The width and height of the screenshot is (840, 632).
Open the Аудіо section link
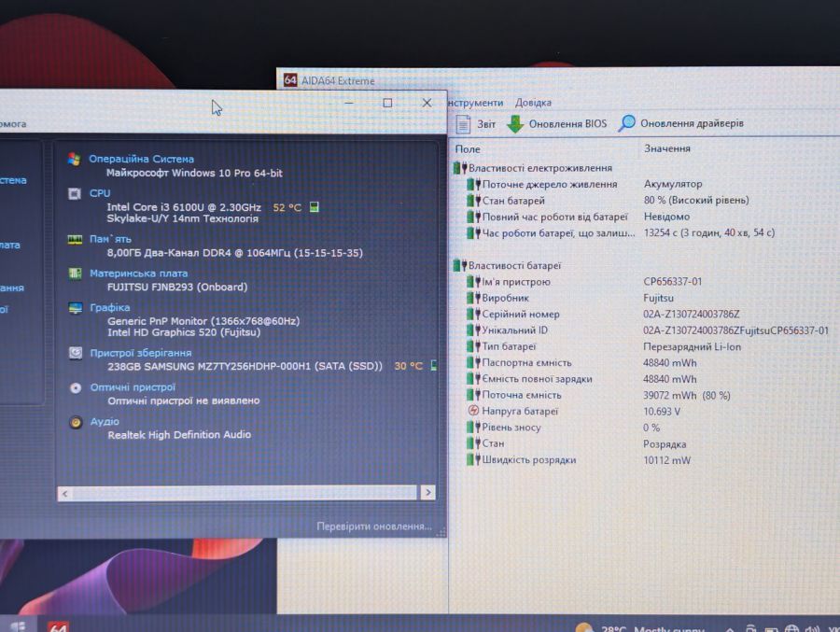[105, 421]
